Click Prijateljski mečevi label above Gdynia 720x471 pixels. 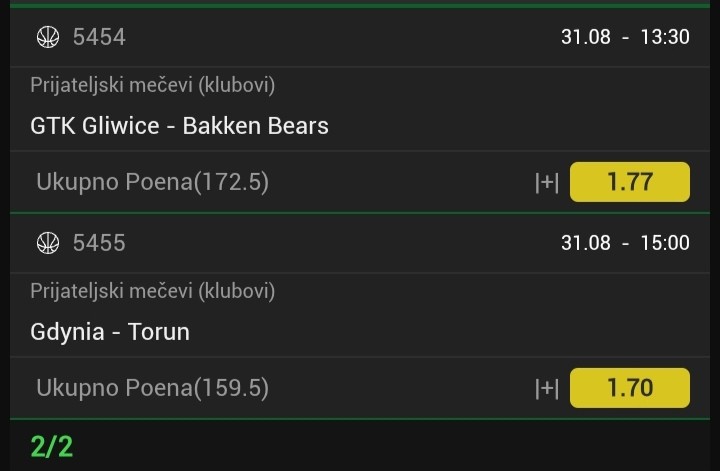(x=152, y=292)
